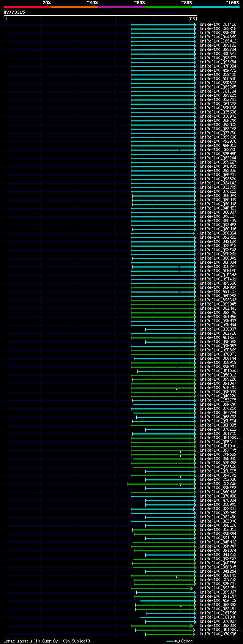The width and height of the screenshot is (243, 644).
Task: Select label UniRef100_Q9SMC3
Action: point(218,124)
